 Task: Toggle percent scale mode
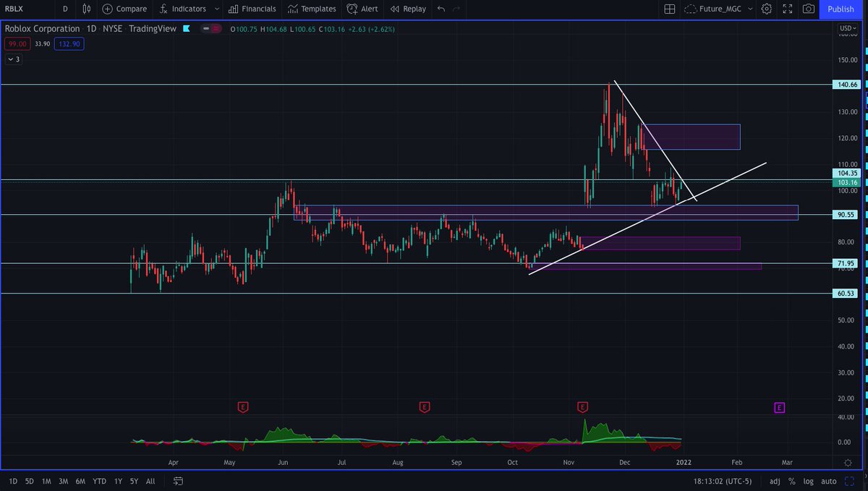click(x=791, y=481)
